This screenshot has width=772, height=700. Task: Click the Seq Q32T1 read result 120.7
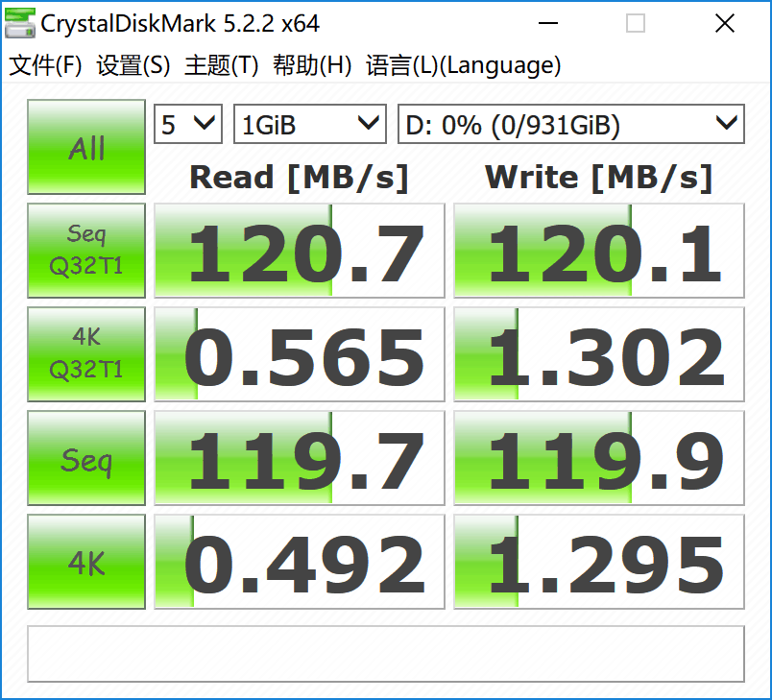pyautogui.click(x=300, y=251)
